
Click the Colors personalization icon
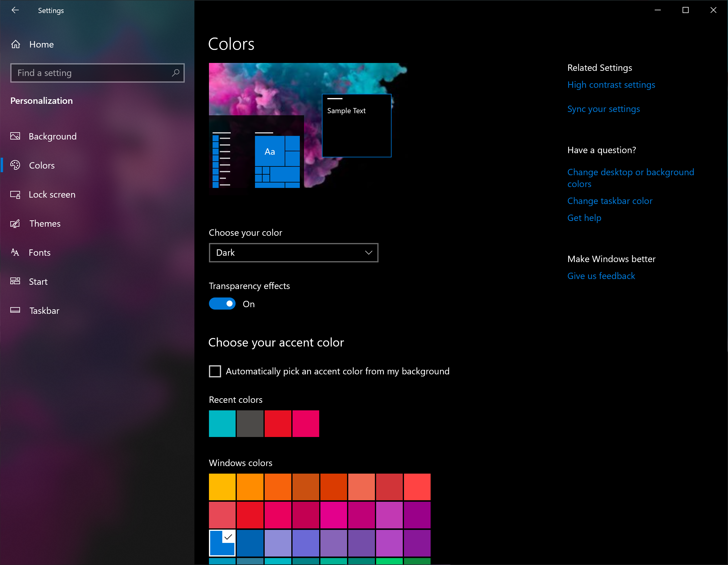tap(16, 165)
